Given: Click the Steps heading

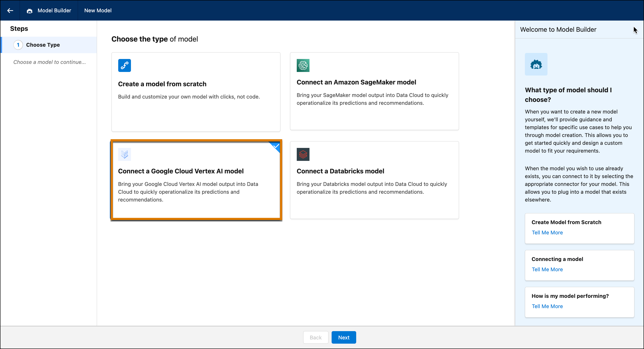Looking at the screenshot, I should 19,29.
